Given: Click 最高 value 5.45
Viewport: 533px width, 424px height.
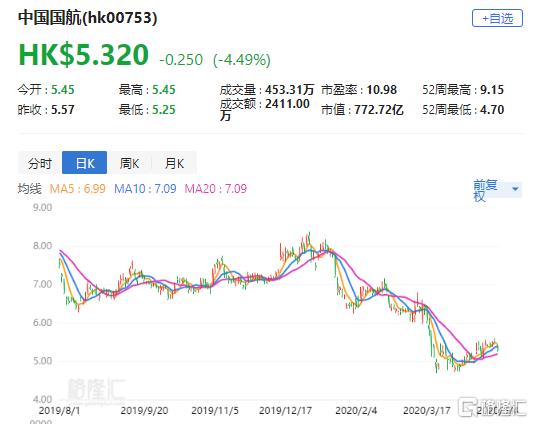Looking at the screenshot, I should click(x=164, y=90).
